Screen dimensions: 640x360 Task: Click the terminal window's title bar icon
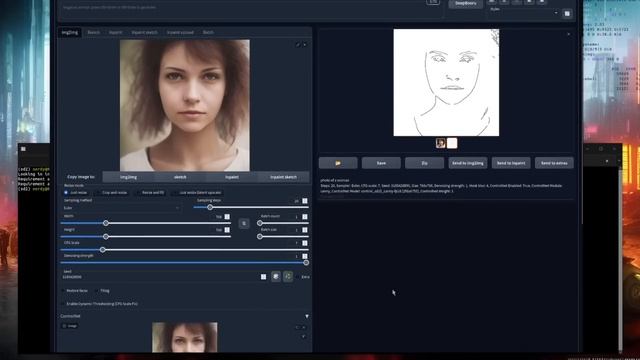pos(23,149)
